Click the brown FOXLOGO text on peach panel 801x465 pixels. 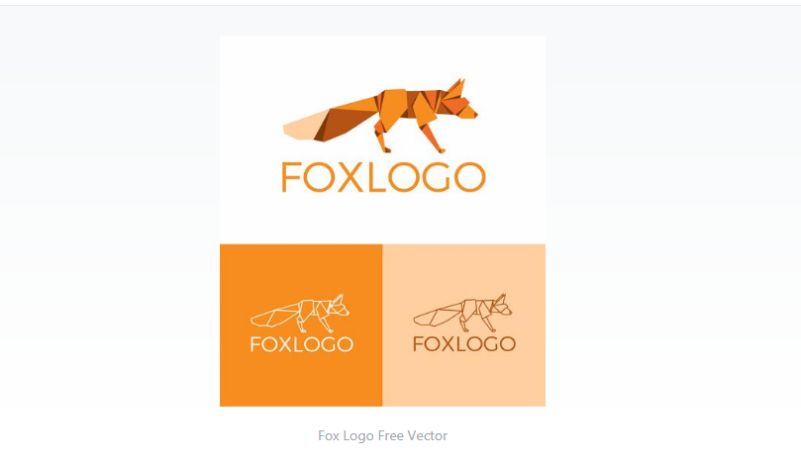pyautogui.click(x=464, y=344)
